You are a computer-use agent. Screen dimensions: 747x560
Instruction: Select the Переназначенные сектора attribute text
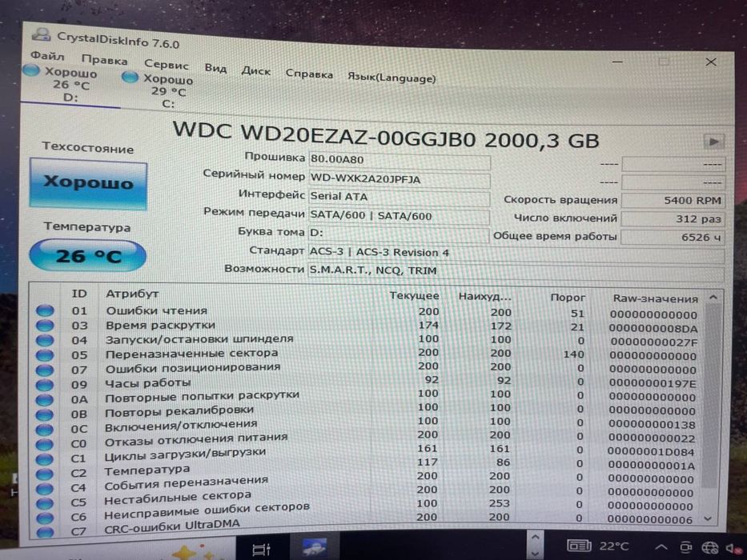pos(191,353)
